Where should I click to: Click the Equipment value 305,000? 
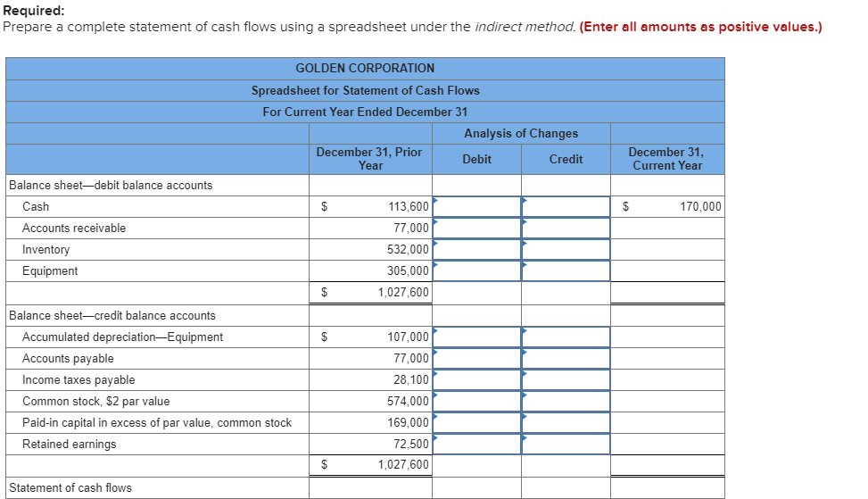(408, 270)
